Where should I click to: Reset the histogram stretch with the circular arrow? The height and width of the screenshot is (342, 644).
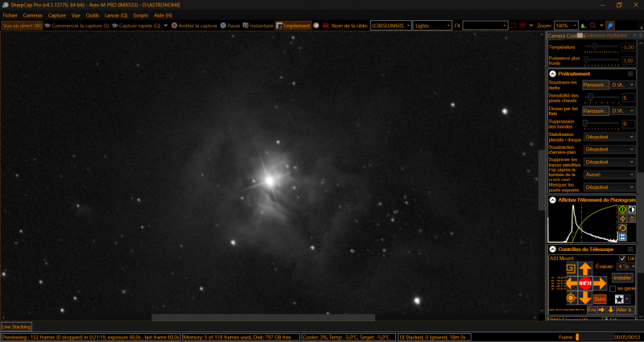(622, 228)
